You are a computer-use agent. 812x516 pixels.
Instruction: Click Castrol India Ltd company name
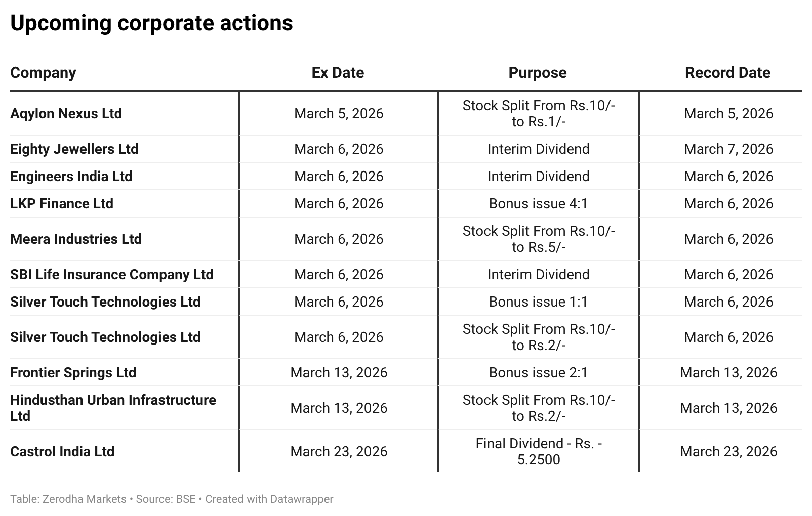click(62, 451)
